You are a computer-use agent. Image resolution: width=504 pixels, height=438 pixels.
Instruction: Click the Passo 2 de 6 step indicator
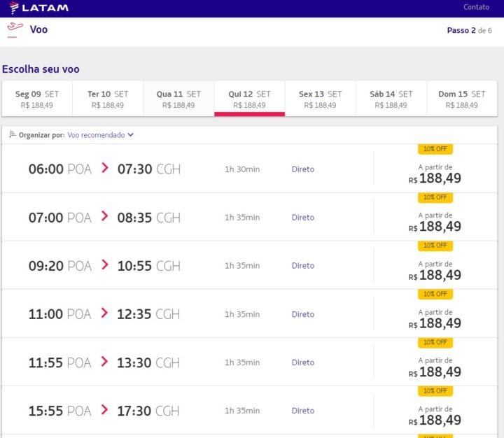(469, 30)
